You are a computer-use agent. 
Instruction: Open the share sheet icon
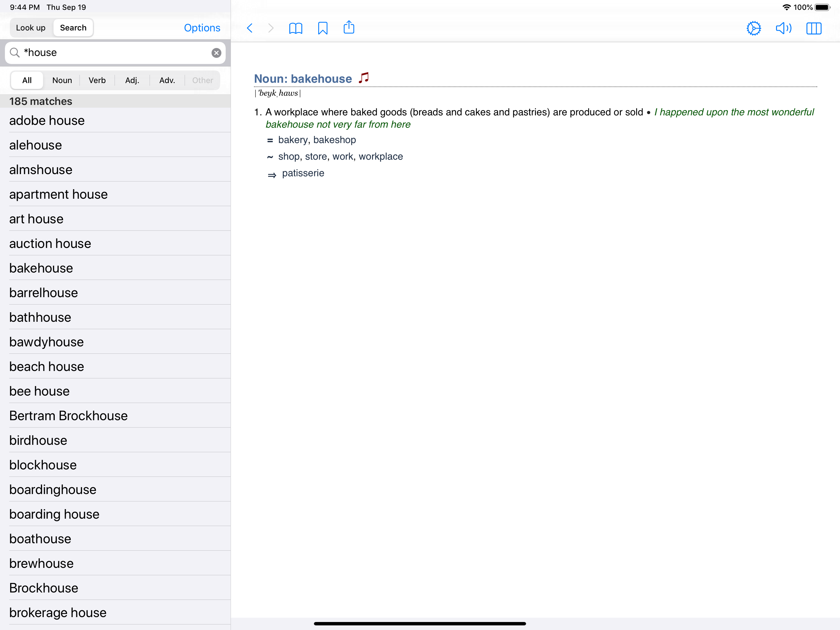(349, 27)
